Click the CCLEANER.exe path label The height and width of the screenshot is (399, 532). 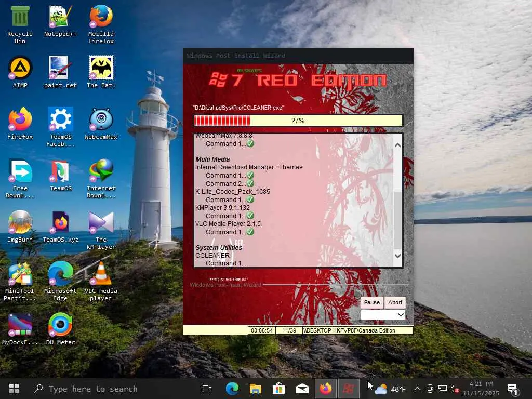[238, 108]
